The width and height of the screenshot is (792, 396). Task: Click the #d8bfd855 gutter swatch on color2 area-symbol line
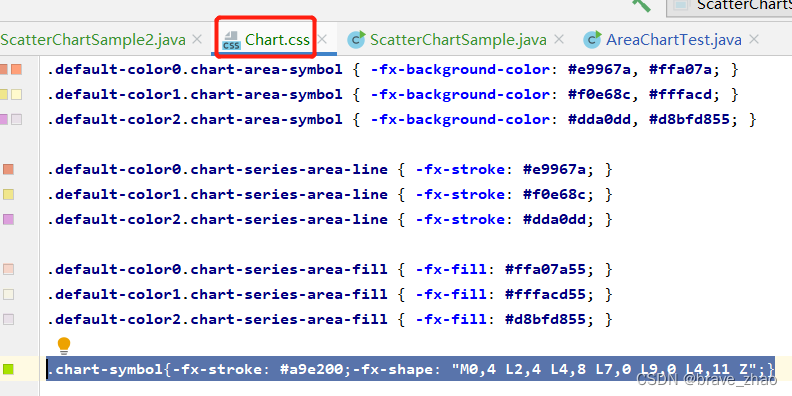point(17,119)
